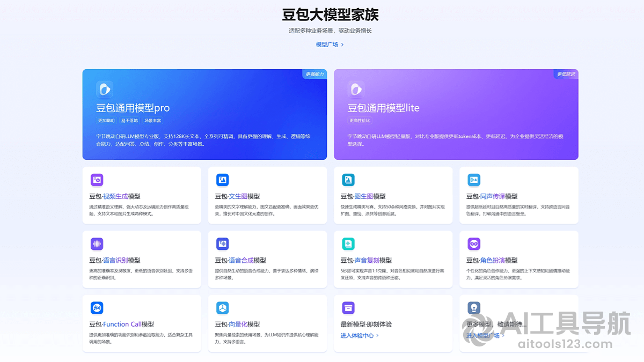Click the lite model description starting 字节跳动自研LLM模型轻量版
The height and width of the screenshot is (362, 644).
coord(456,140)
